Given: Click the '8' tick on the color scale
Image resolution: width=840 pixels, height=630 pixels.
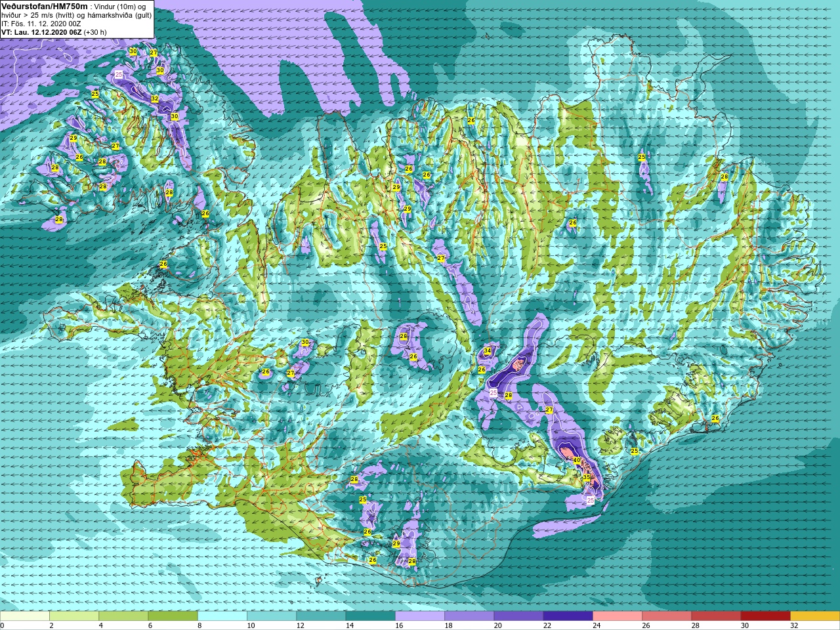Looking at the screenshot, I should click(198, 625).
